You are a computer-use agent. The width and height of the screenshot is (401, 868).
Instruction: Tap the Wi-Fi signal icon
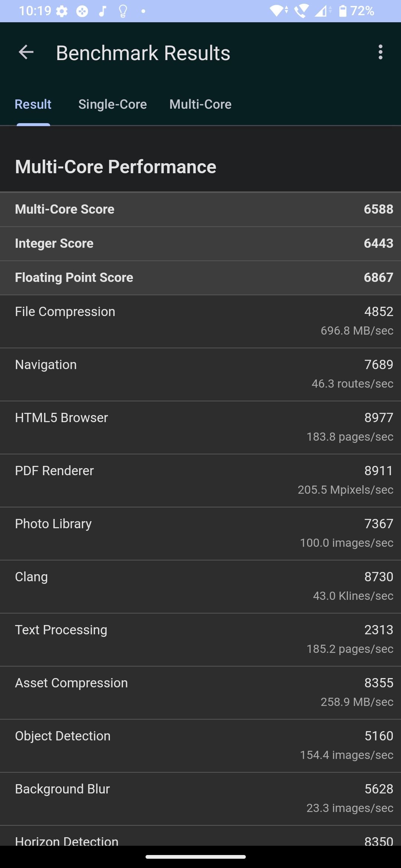(x=278, y=11)
